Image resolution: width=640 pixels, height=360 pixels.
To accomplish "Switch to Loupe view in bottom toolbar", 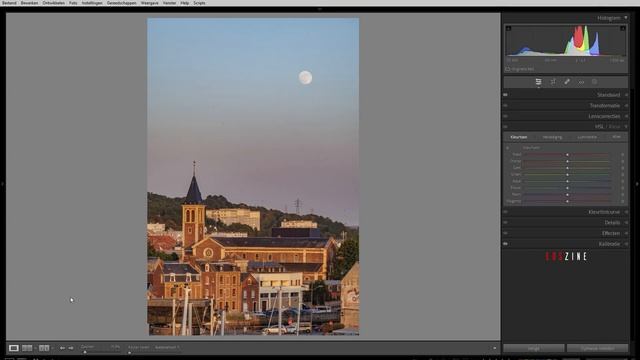I will click(x=13, y=348).
